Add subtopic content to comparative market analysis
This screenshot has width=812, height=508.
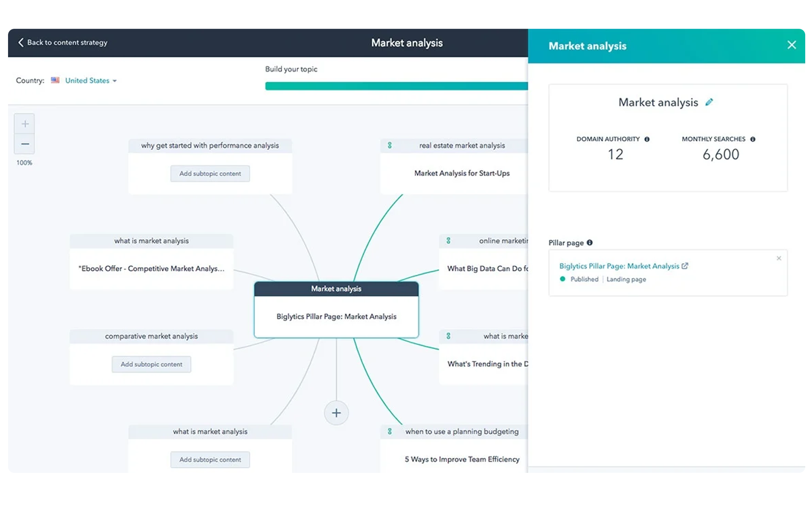coord(151,364)
